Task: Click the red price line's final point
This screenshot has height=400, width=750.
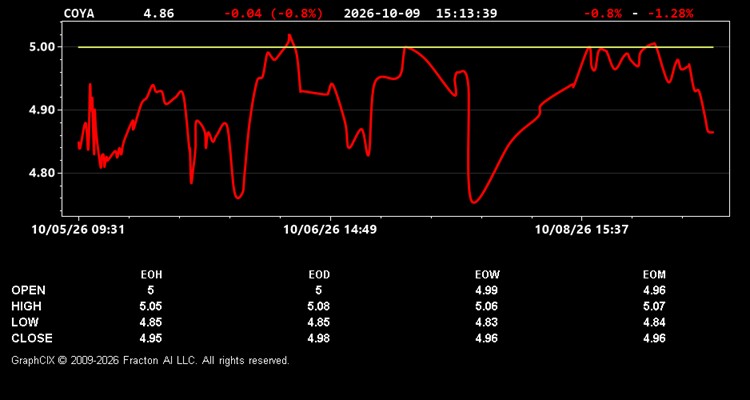Action: [x=713, y=133]
